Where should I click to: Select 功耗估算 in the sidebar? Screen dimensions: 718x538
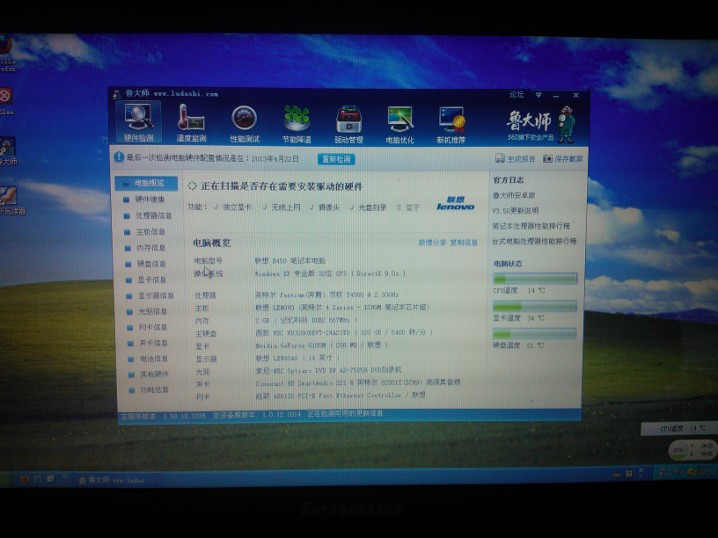pos(150,390)
